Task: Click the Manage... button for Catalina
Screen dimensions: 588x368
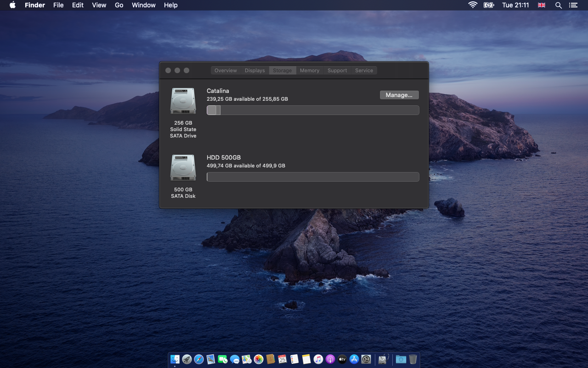Action: tap(399, 95)
